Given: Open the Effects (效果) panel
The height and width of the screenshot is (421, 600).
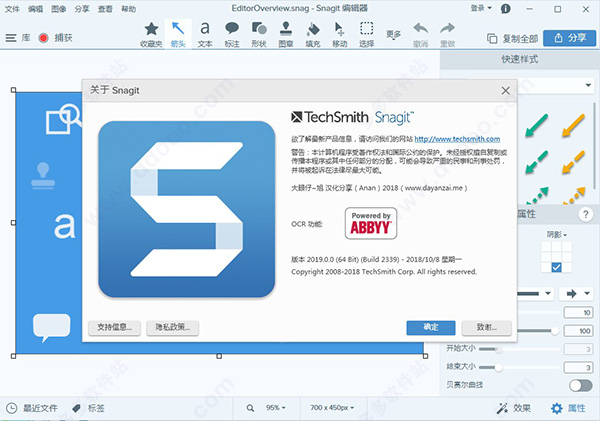Looking at the screenshot, I should [x=514, y=408].
